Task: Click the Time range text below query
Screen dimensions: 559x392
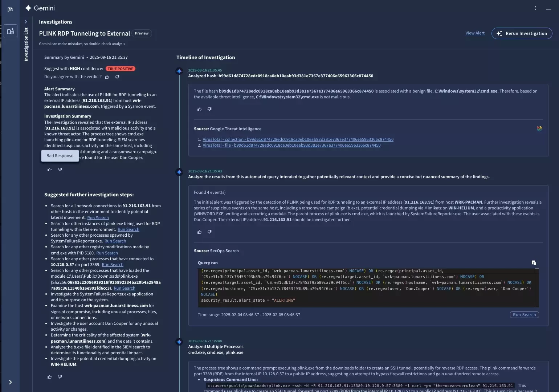Action: 249,315
